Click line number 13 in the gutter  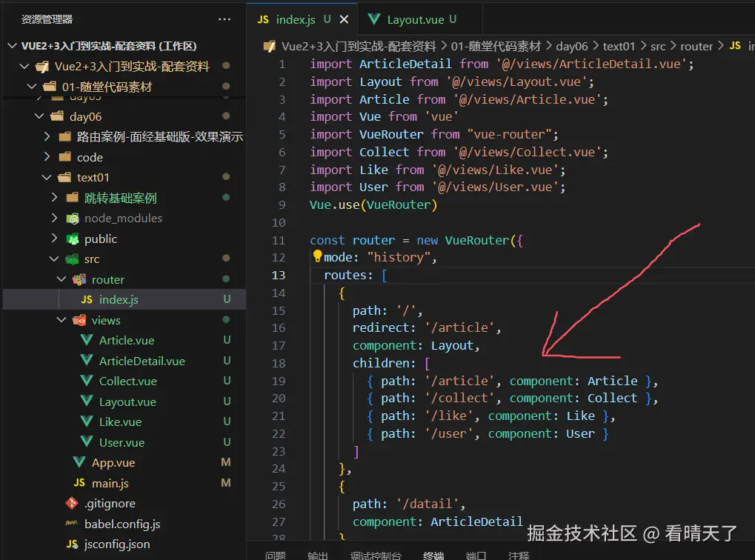pyautogui.click(x=279, y=275)
